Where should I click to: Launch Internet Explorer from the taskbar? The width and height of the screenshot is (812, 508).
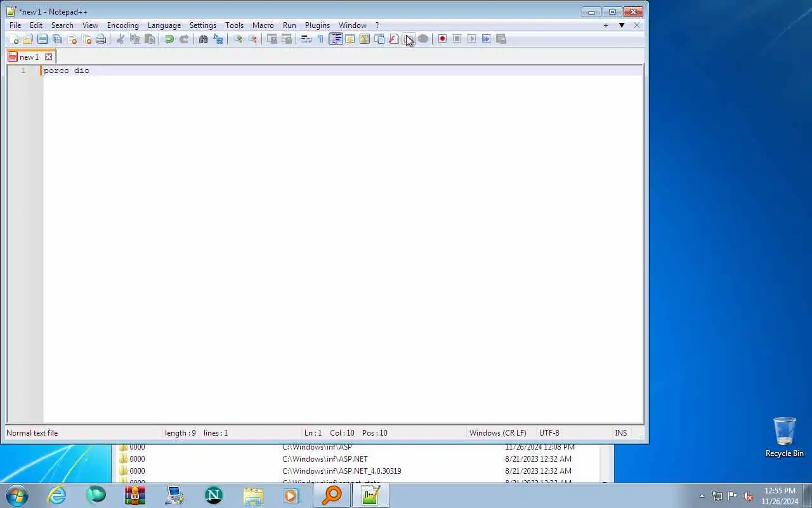[57, 495]
